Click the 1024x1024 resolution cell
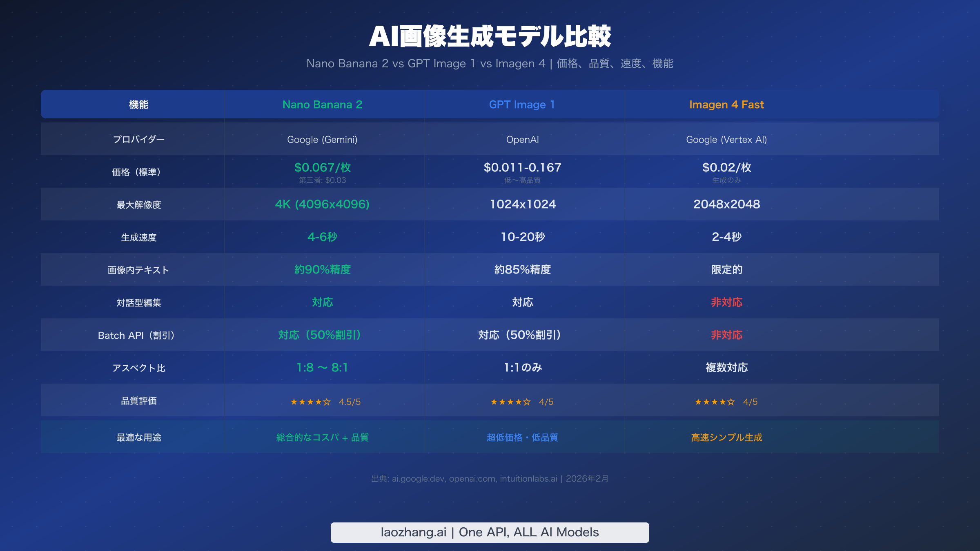 pyautogui.click(x=523, y=204)
